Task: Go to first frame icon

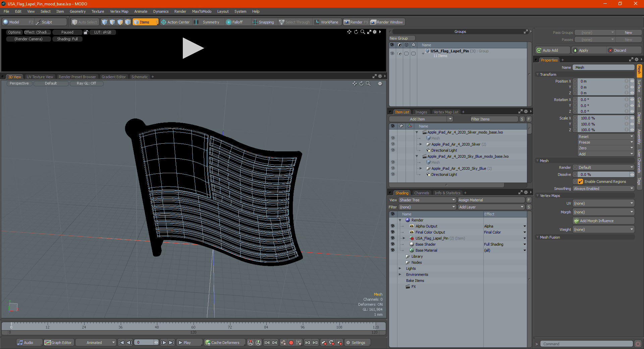Action: pos(121,343)
